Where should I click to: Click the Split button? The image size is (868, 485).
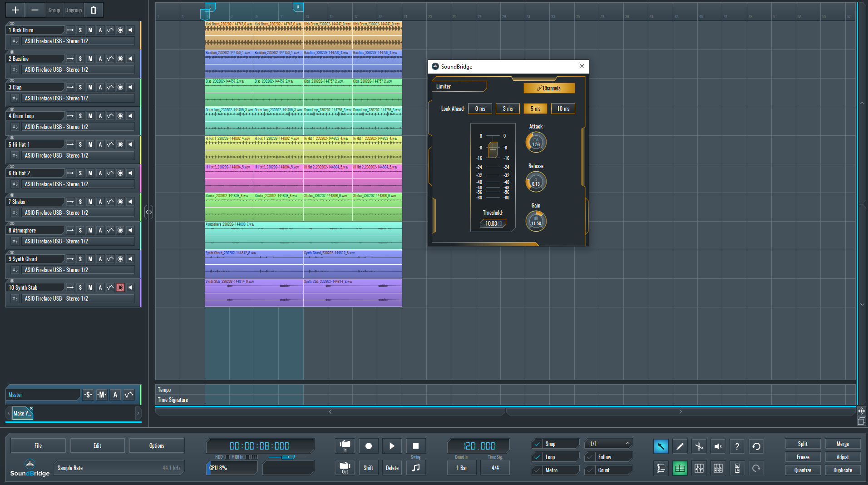803,444
